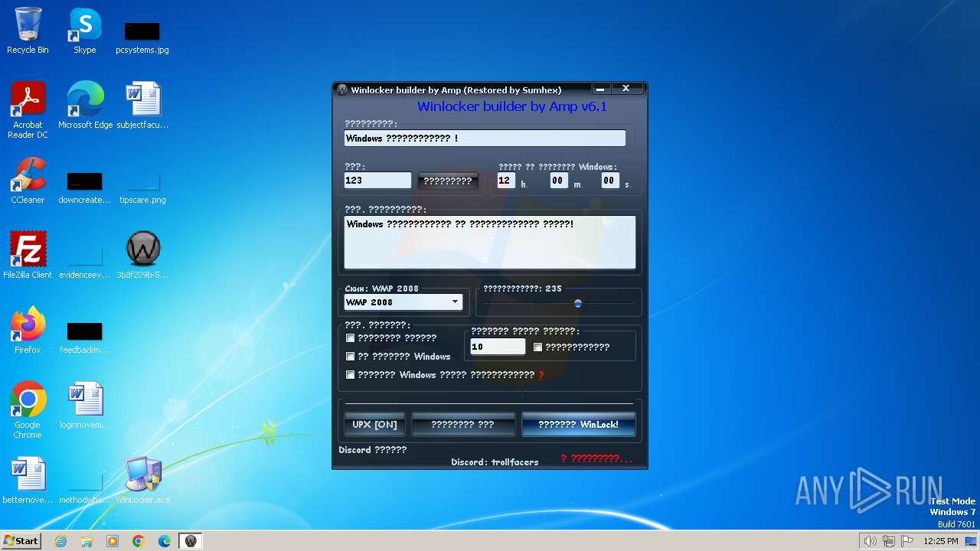The image size is (980, 551).
Task: Toggle the UPX [ON] button
Action: pos(374,425)
